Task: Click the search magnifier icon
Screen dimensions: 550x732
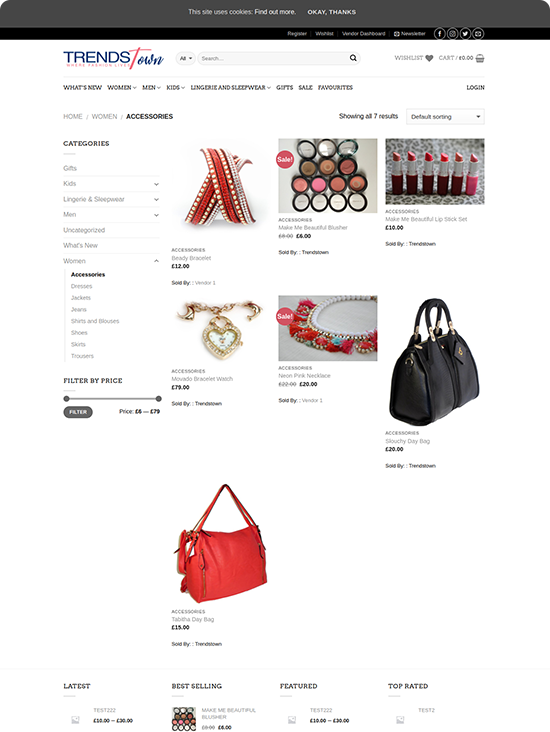Action: (353, 58)
